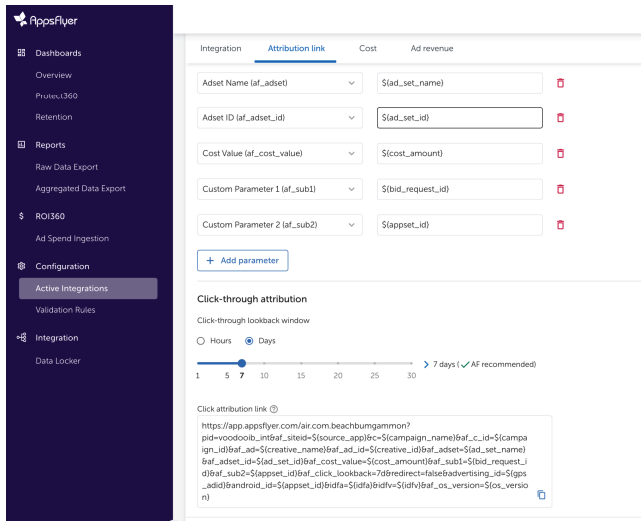641x526 pixels.
Task: Select the Attribution link tab
Action: coord(296,48)
